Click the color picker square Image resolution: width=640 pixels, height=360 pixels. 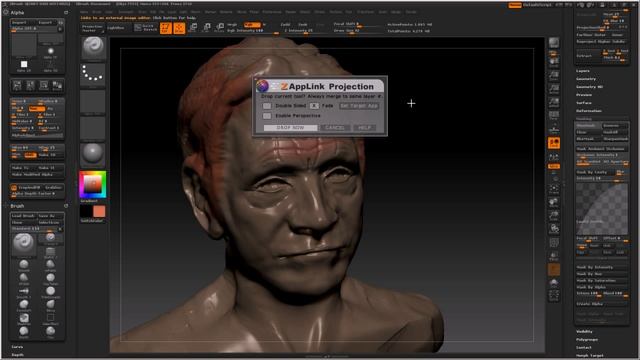pos(93,184)
